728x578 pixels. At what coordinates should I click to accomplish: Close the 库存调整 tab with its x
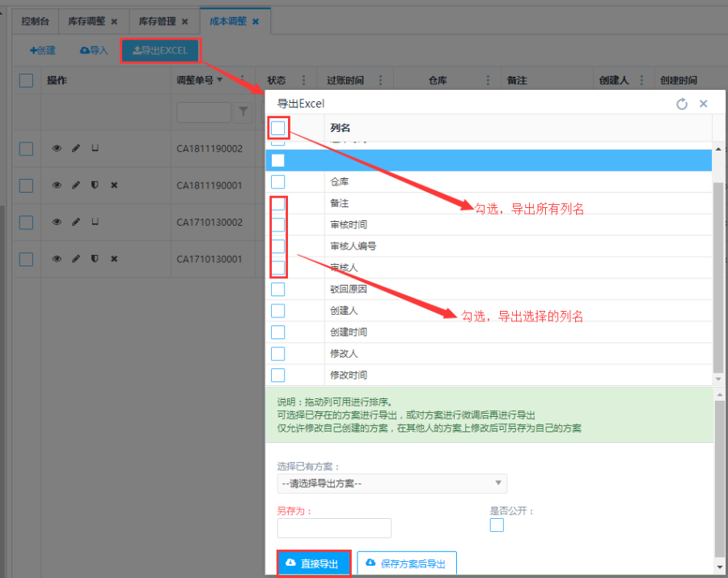[x=114, y=21]
